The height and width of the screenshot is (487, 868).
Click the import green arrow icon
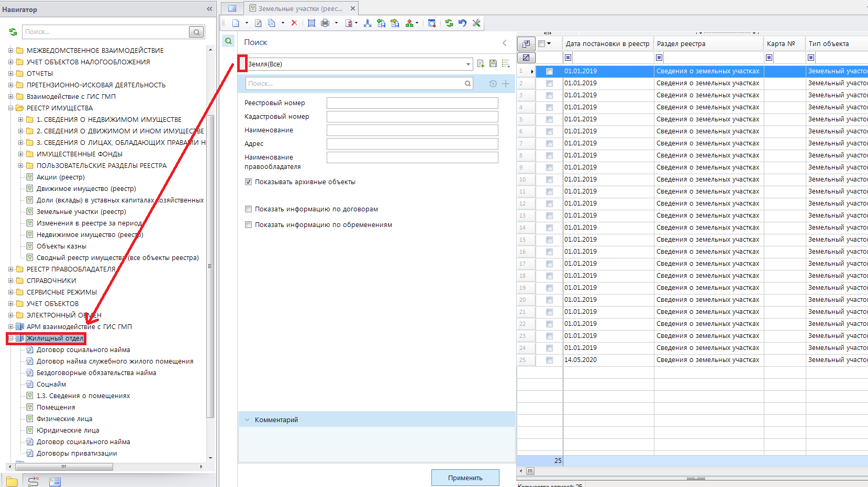(381, 23)
